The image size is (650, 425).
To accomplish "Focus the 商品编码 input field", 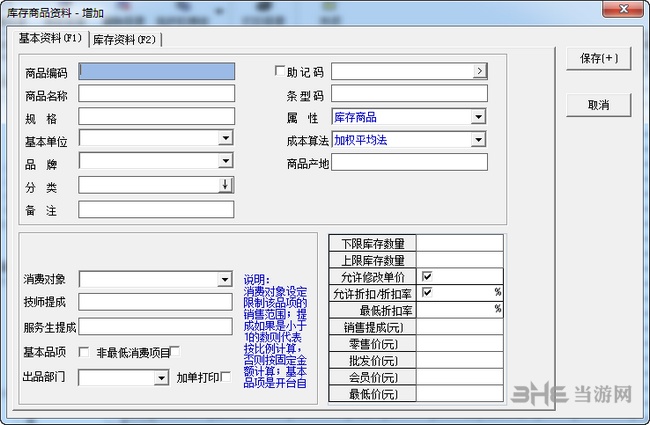I will point(157,71).
